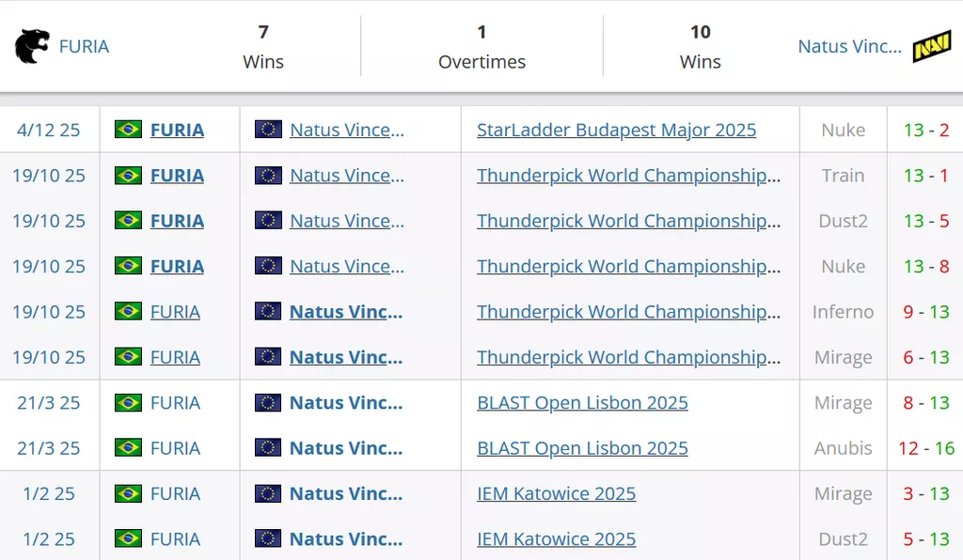Open BLAST Open Lisbon 2025 on Anubis row
Screen dimensions: 963x560
(582, 448)
